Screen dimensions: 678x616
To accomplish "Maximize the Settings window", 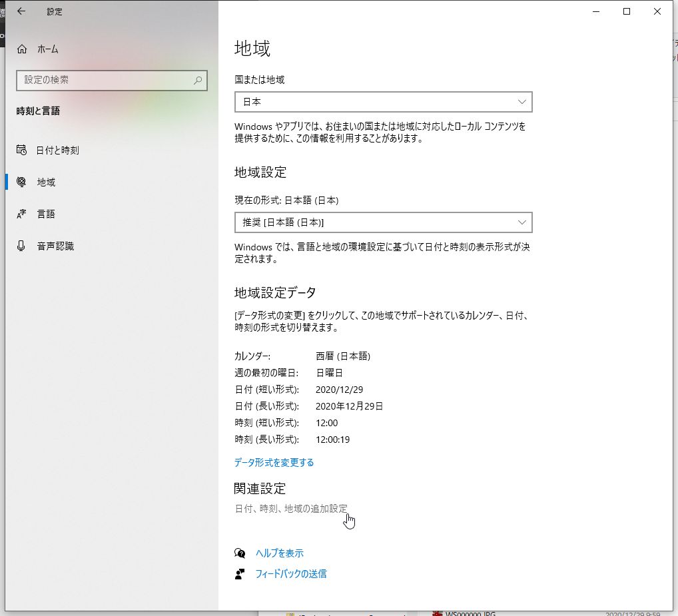I will [x=627, y=12].
